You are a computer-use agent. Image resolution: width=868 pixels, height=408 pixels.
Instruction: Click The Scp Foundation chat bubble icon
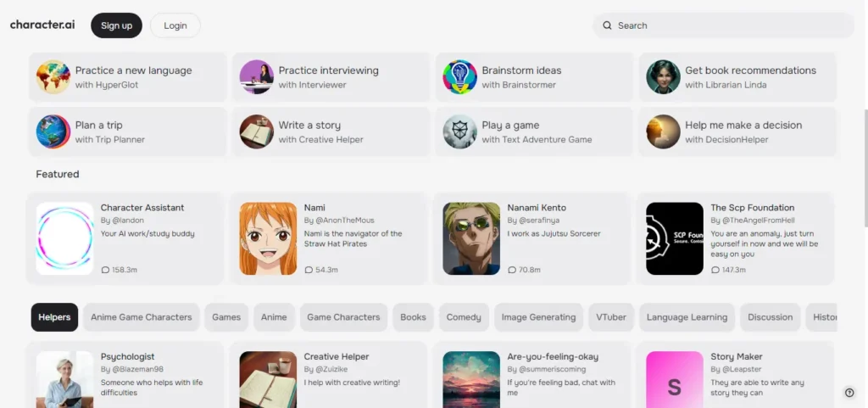(715, 270)
